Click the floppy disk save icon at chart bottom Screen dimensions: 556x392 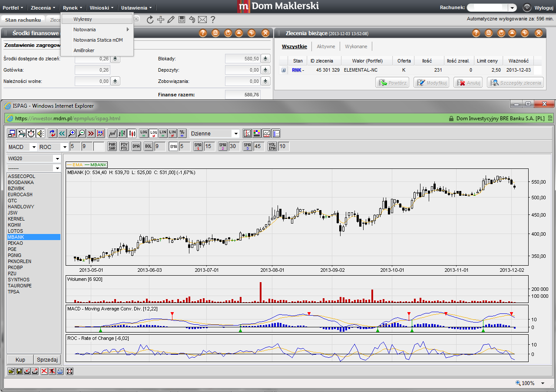[19, 371]
